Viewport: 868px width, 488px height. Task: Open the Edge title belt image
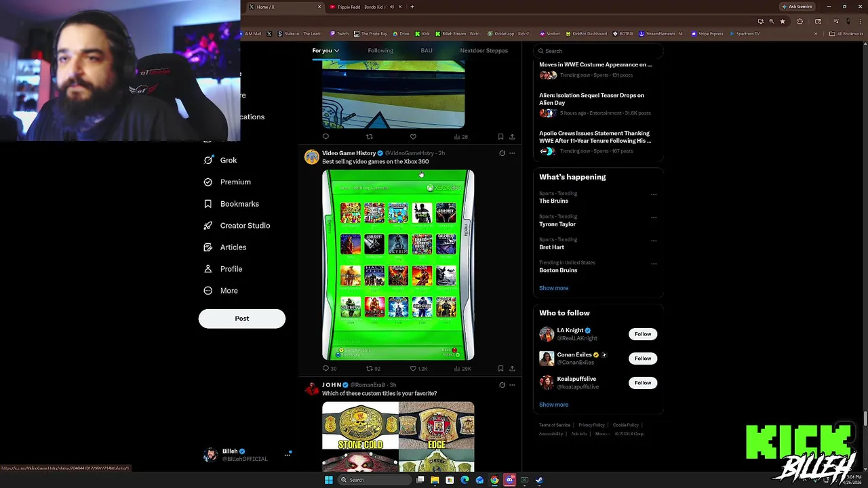[437, 426]
